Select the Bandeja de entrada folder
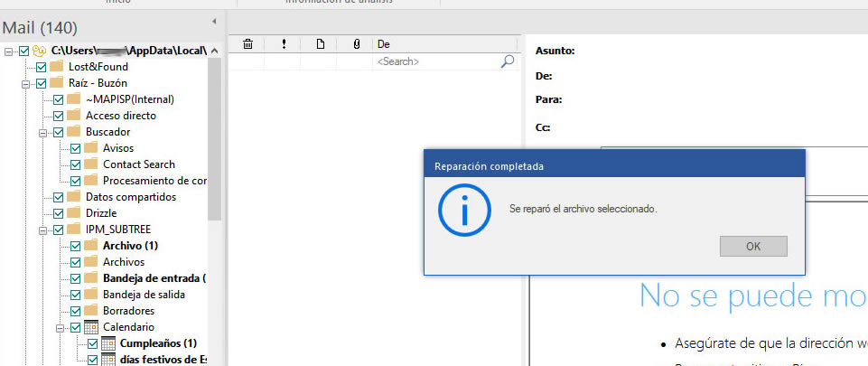Viewport: 868px width, 366px height. pos(154,278)
